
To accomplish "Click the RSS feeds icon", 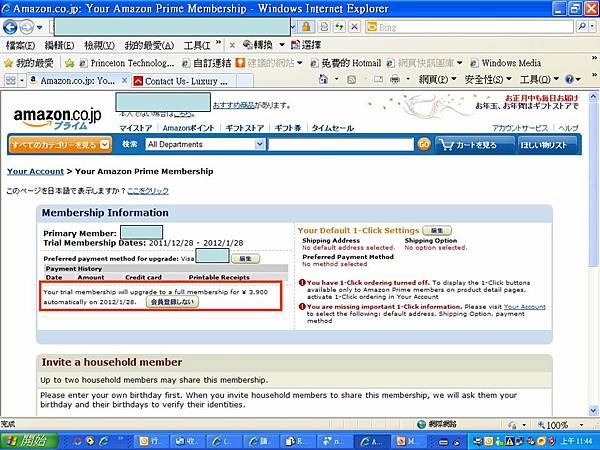I will (x=351, y=79).
